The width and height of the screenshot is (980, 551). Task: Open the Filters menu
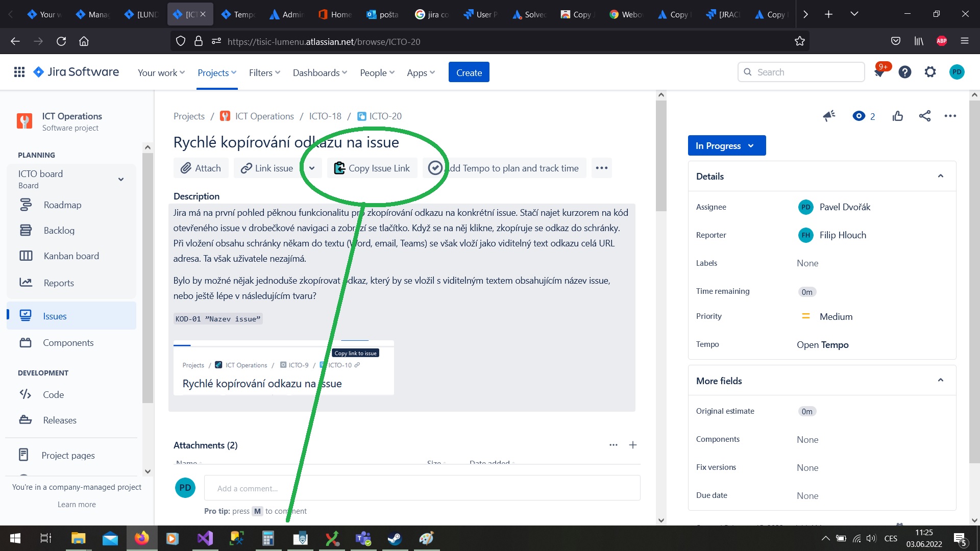(264, 72)
